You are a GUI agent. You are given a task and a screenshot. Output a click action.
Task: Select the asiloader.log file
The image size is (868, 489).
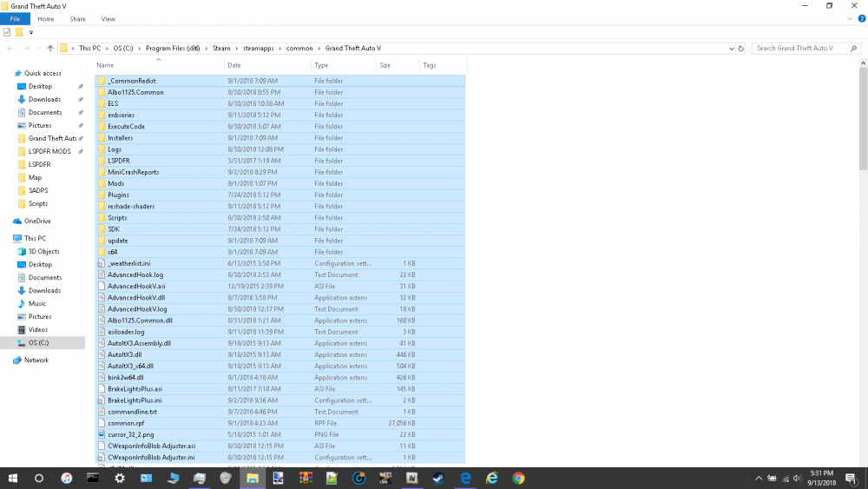[x=280, y=332]
